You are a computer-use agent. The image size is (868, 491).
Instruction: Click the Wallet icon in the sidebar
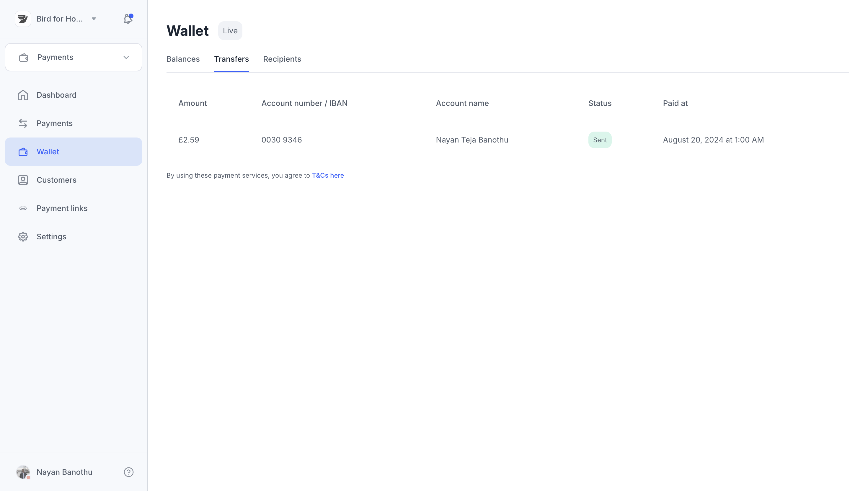[23, 152]
